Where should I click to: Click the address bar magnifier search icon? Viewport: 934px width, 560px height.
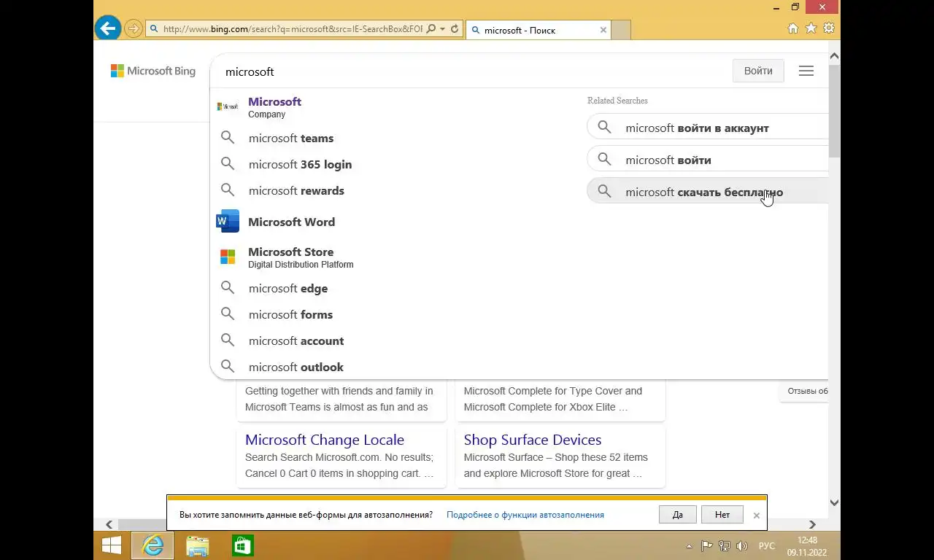(431, 29)
